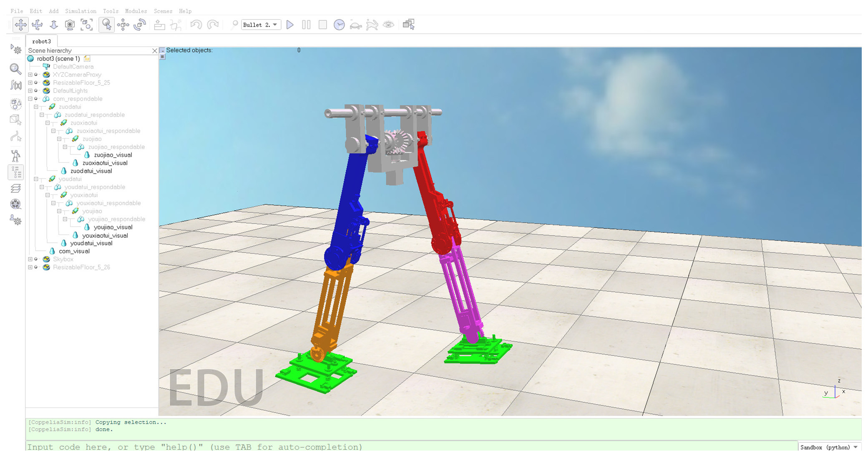Collapse the com_respondable tree node
Screen dimensions: 868x456
click(30, 99)
